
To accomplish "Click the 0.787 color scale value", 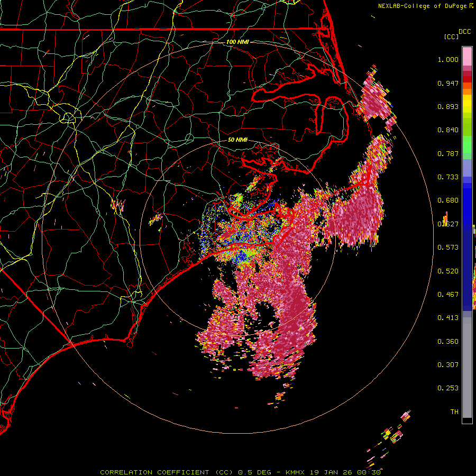I will (x=448, y=153).
